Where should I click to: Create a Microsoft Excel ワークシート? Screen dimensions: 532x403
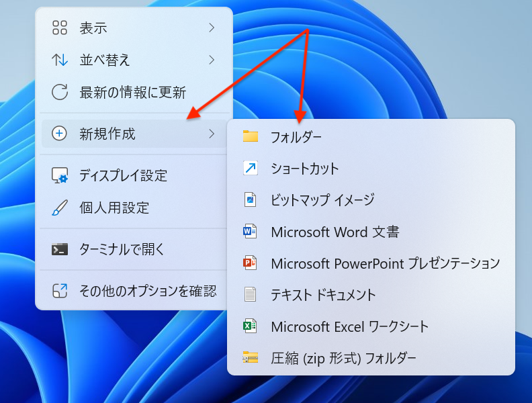pos(371,326)
